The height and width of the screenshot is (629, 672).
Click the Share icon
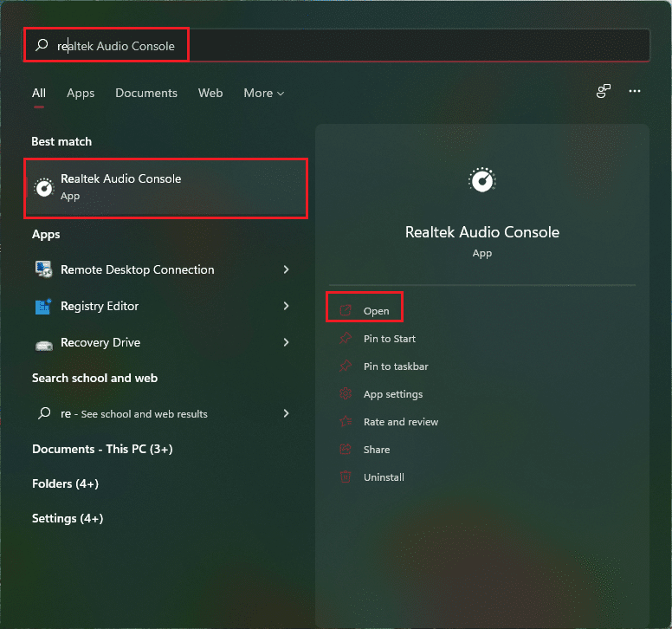(346, 449)
